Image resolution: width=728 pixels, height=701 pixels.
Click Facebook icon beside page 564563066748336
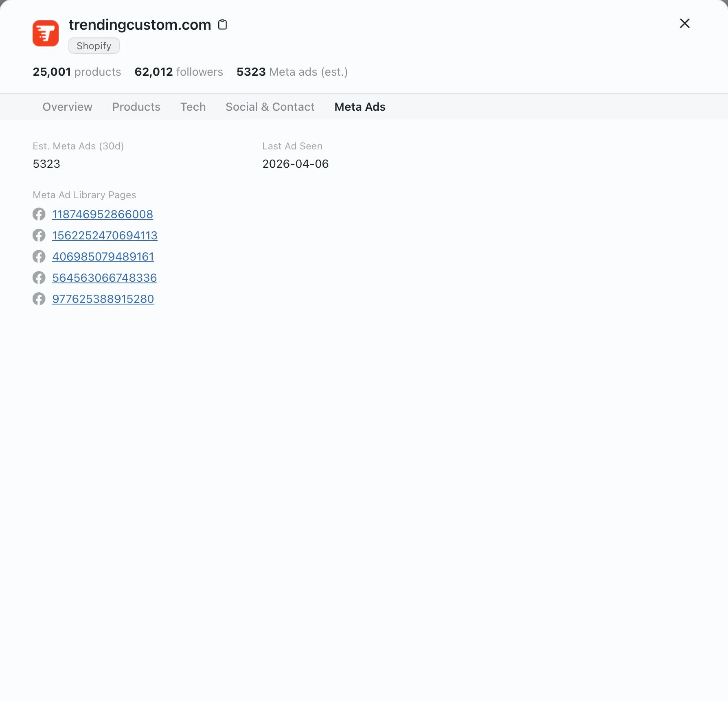pos(39,278)
